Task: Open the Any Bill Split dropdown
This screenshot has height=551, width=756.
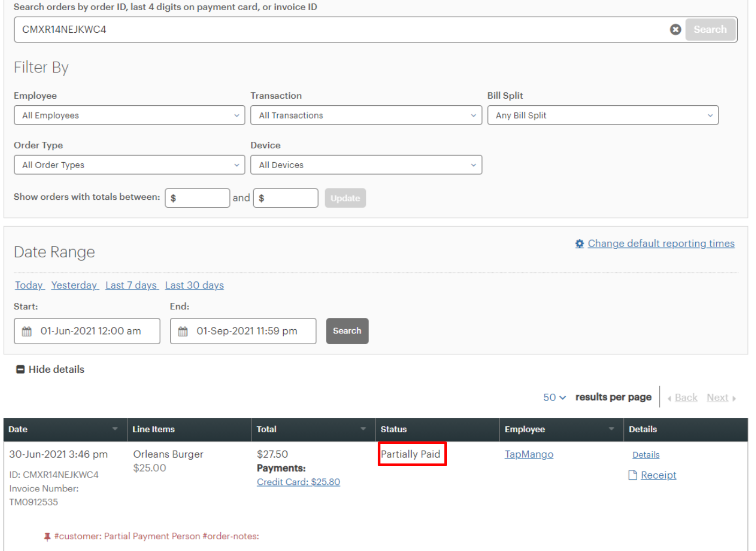Action: click(x=602, y=115)
